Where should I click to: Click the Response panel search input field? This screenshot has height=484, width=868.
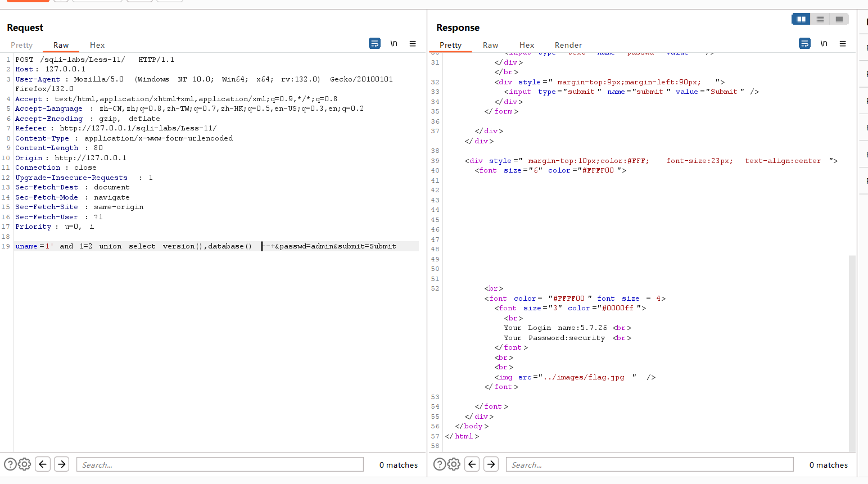pyautogui.click(x=650, y=464)
